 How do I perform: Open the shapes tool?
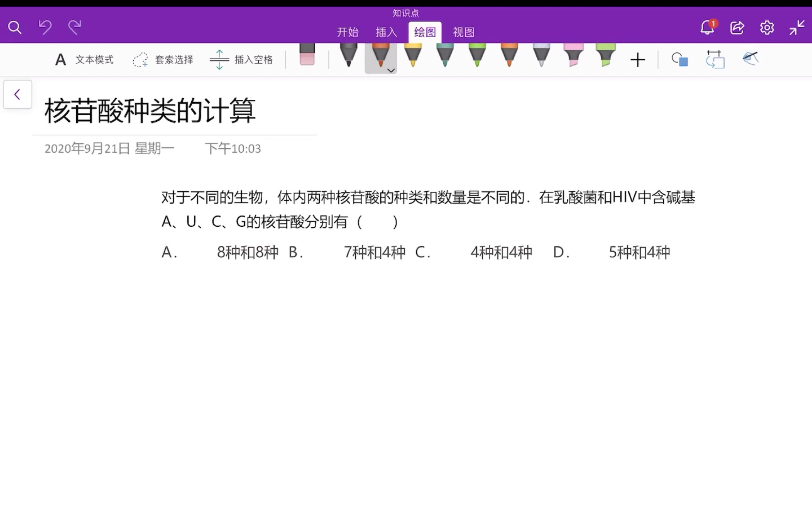[679, 59]
